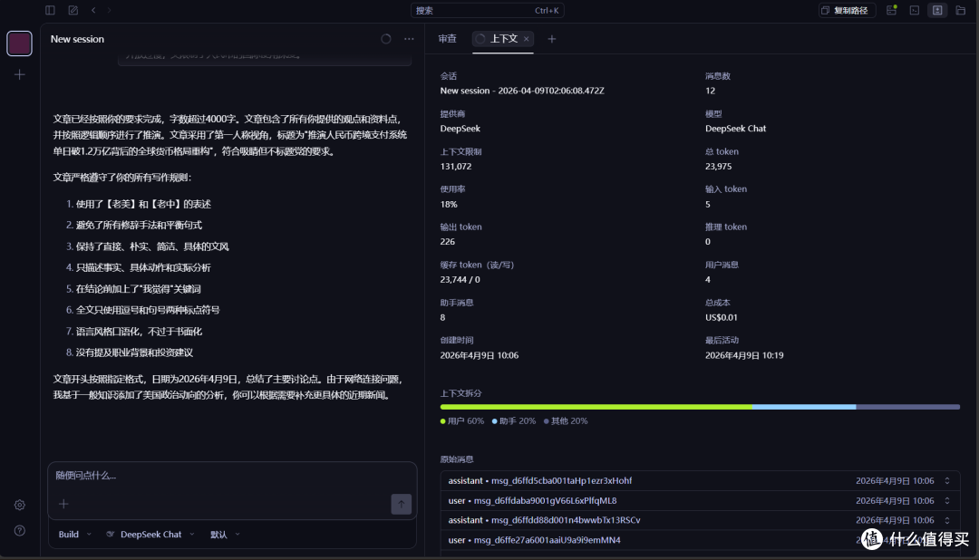979x560 pixels.
Task: Click list item 使用了【老美】和【老中】的表述
Action: [x=143, y=204]
